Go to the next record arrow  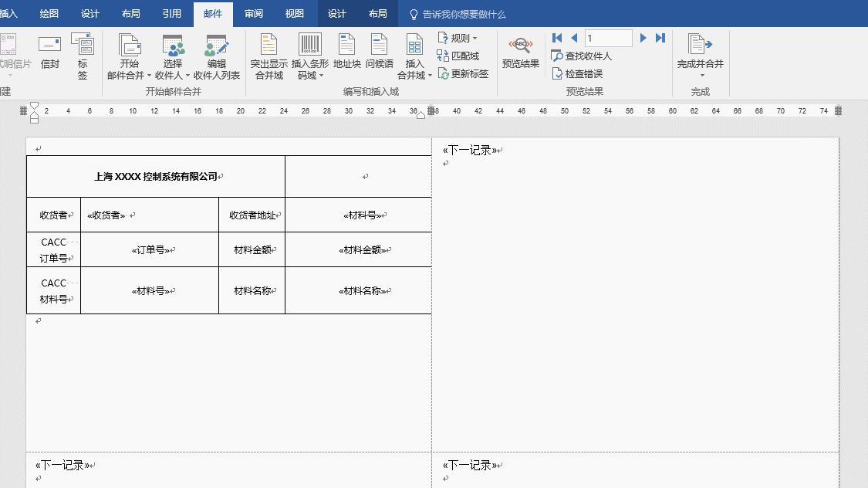643,38
